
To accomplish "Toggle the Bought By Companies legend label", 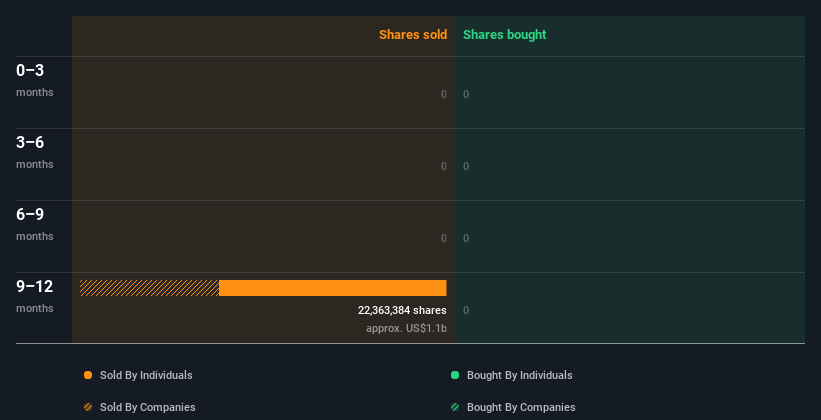I will pos(521,407).
